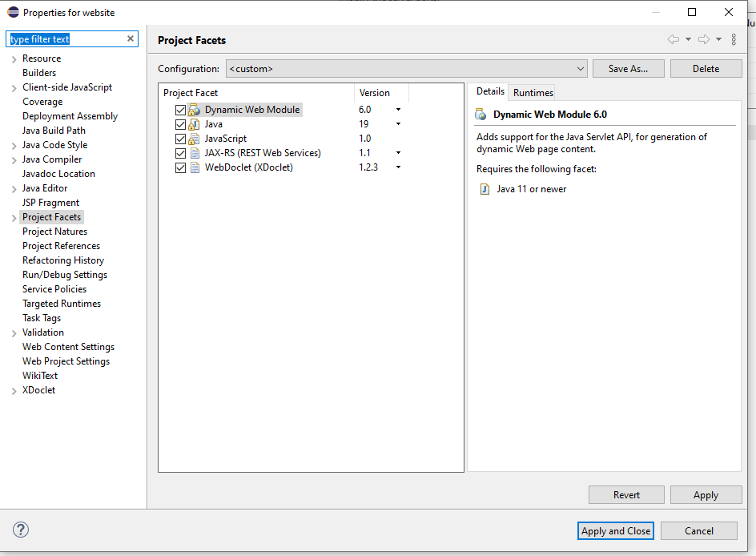This screenshot has width=756, height=556.
Task: Go back with the left arrow icon
Action: click(674, 39)
